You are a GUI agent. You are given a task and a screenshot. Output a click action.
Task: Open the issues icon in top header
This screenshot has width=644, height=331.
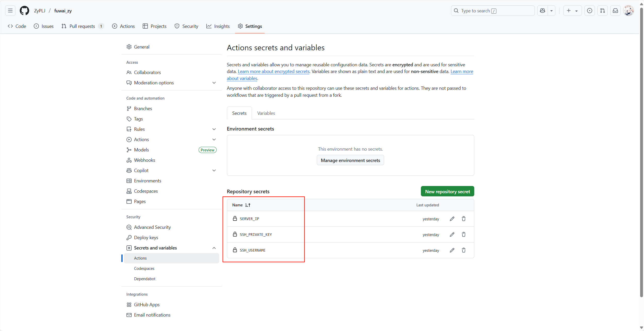[x=589, y=11]
